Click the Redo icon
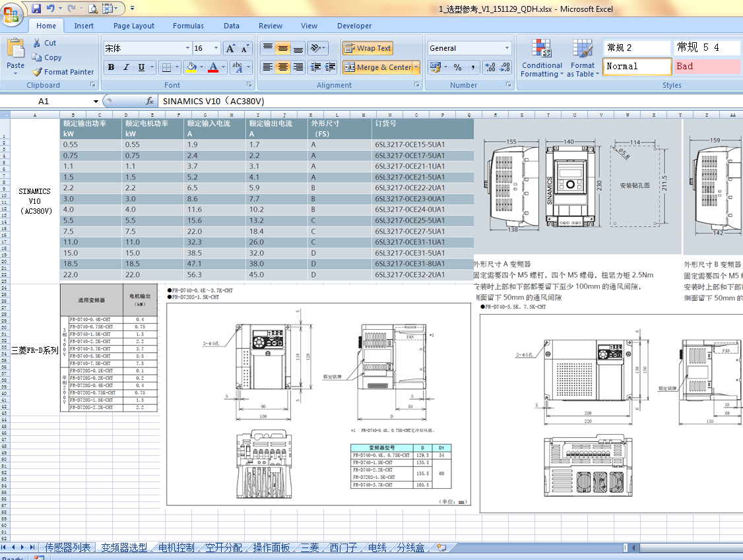743x560 pixels. click(x=71, y=8)
